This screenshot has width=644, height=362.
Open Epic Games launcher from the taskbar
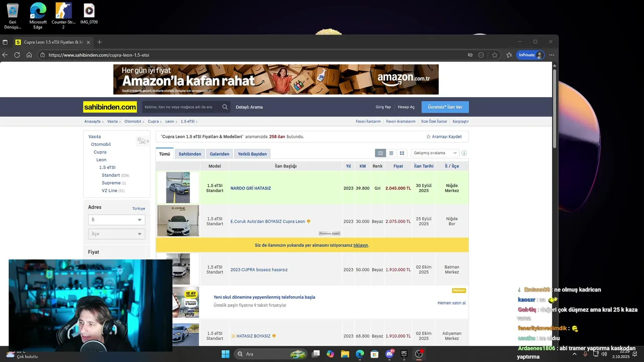pyautogui.click(x=404, y=354)
